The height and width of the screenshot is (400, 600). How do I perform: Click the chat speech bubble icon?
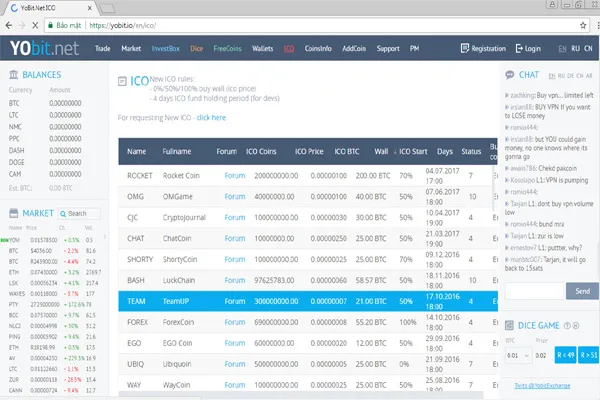509,75
